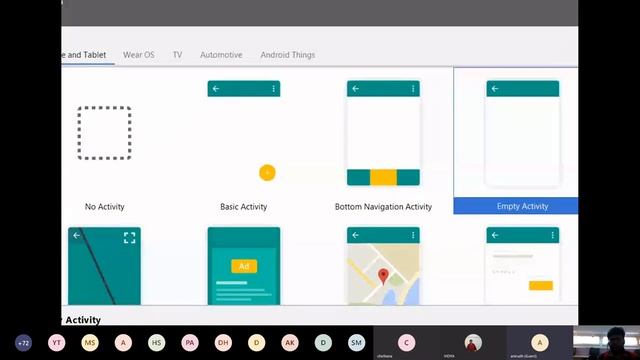Choose the template showing the Ad banner
Screen dimensions: 640x360
coord(244,266)
